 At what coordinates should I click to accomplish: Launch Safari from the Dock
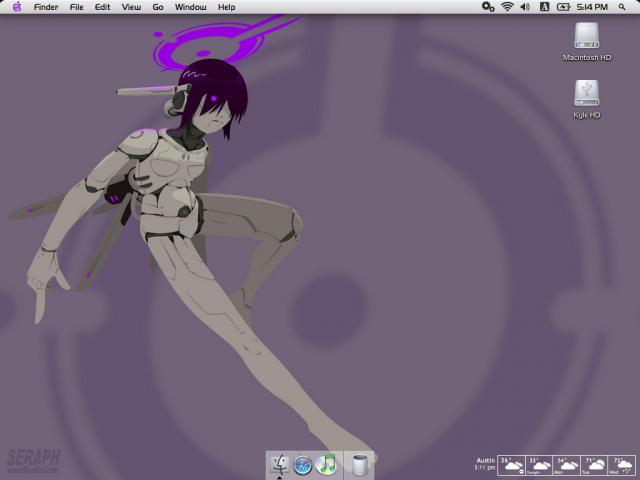(303, 465)
